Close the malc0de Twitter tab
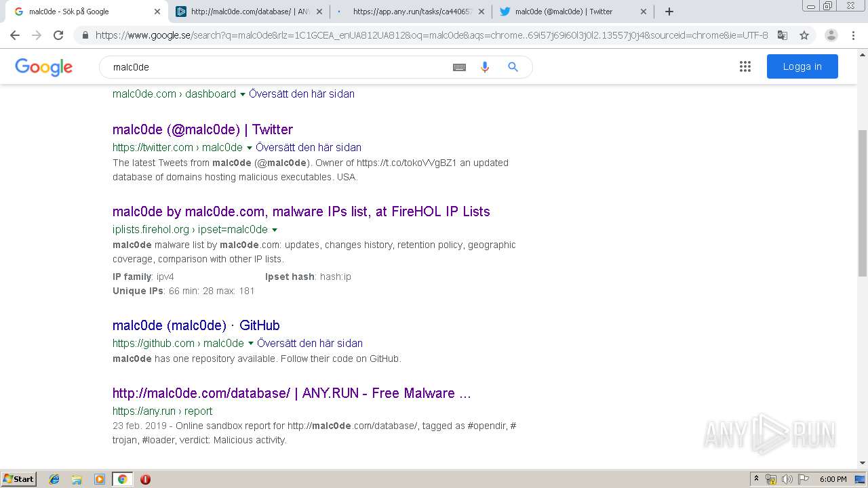Image resolution: width=868 pixels, height=488 pixels. click(644, 12)
